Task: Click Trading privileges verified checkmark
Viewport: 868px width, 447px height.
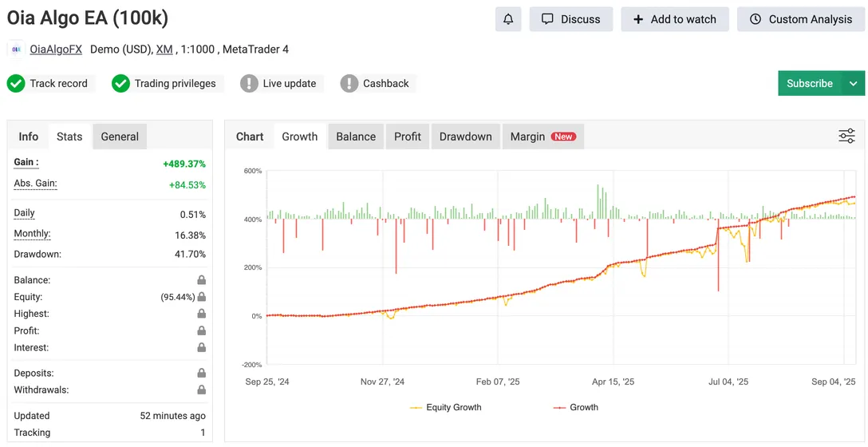Action: 120,83
